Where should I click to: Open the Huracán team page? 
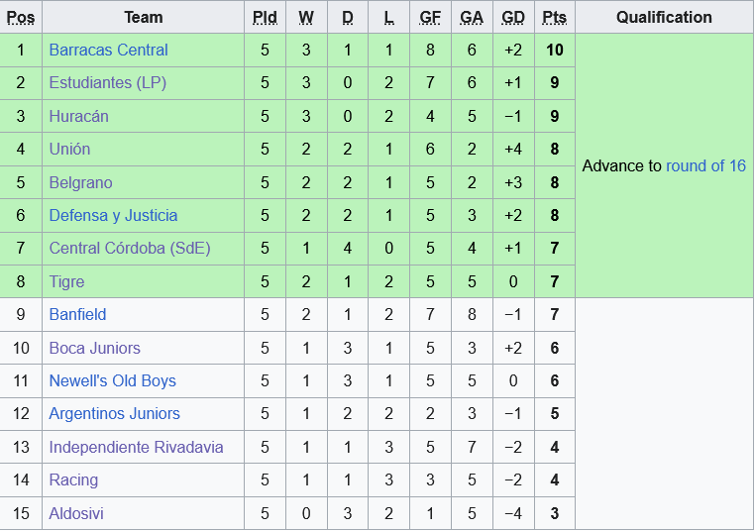coord(78,117)
